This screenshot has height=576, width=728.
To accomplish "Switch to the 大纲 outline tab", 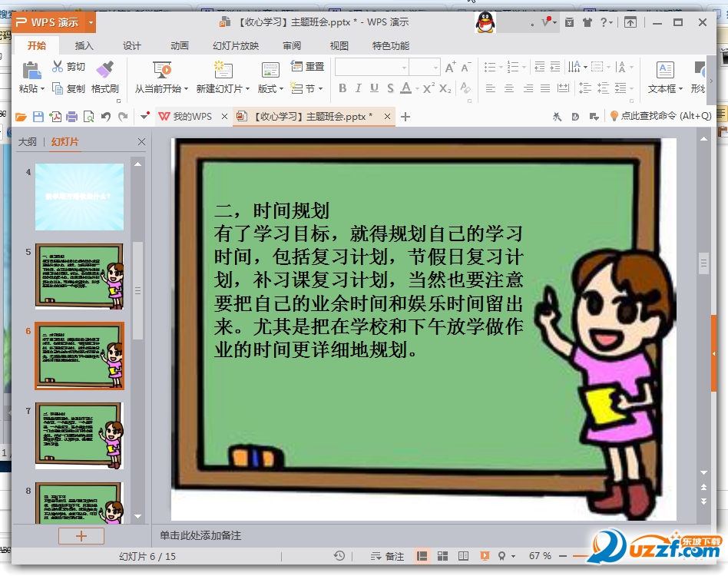I will pyautogui.click(x=28, y=141).
